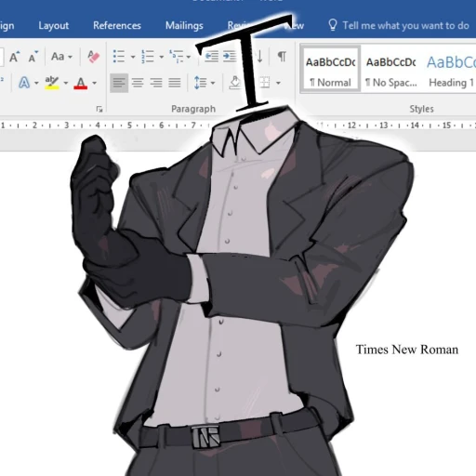Toggle Justify alignment
This screenshot has height=476, width=476.
point(175,83)
